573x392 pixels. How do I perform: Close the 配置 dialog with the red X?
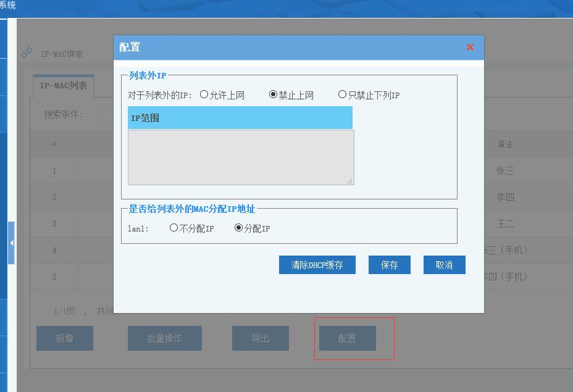click(470, 47)
